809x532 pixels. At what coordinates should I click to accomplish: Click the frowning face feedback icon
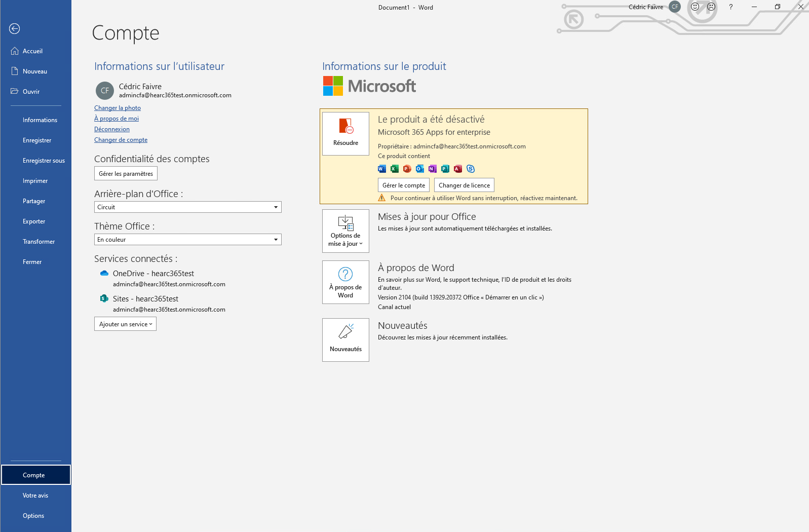pyautogui.click(x=711, y=7)
